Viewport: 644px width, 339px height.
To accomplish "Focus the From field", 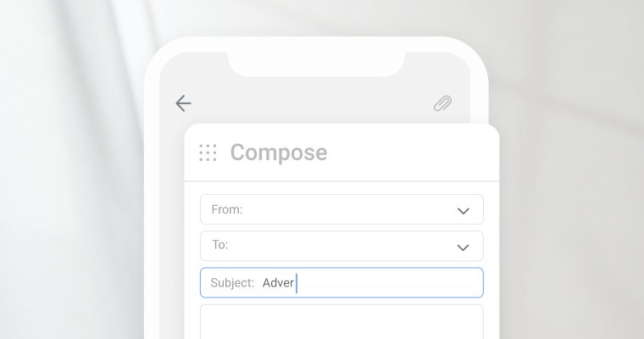I will click(341, 209).
